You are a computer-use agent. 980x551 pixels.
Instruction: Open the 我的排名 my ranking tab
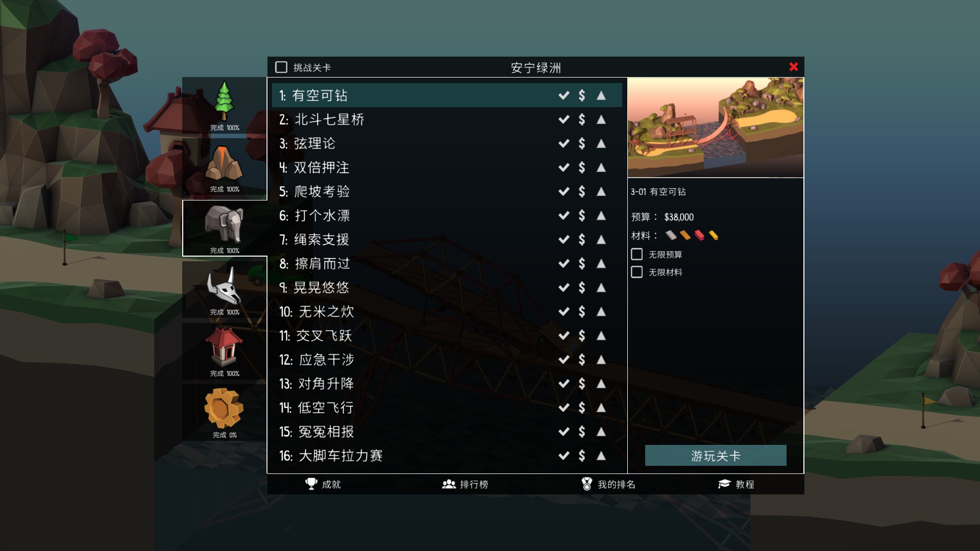tap(608, 484)
